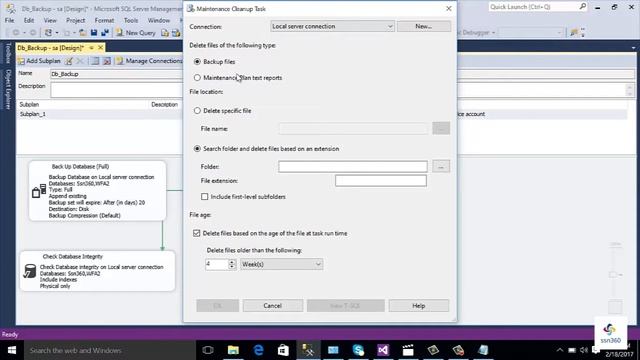The width and height of the screenshot is (640, 360).
Task: Click the Manage Connections toolbar button
Action: coord(149,61)
